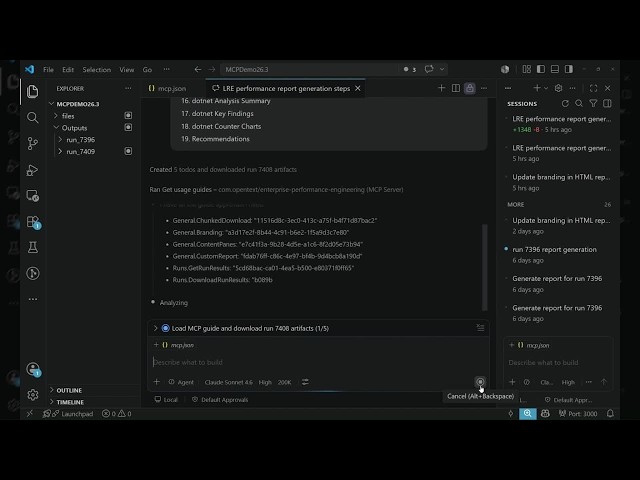Toggle the secondary side bar layout button
Viewport: 640px width, 480px height.
[569, 69]
